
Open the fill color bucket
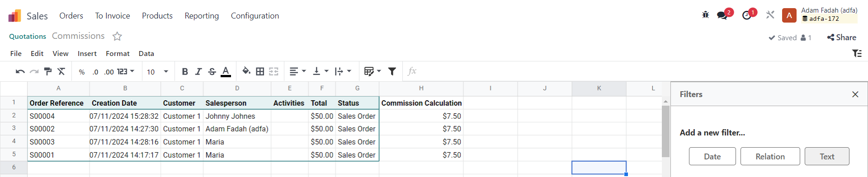tap(246, 71)
